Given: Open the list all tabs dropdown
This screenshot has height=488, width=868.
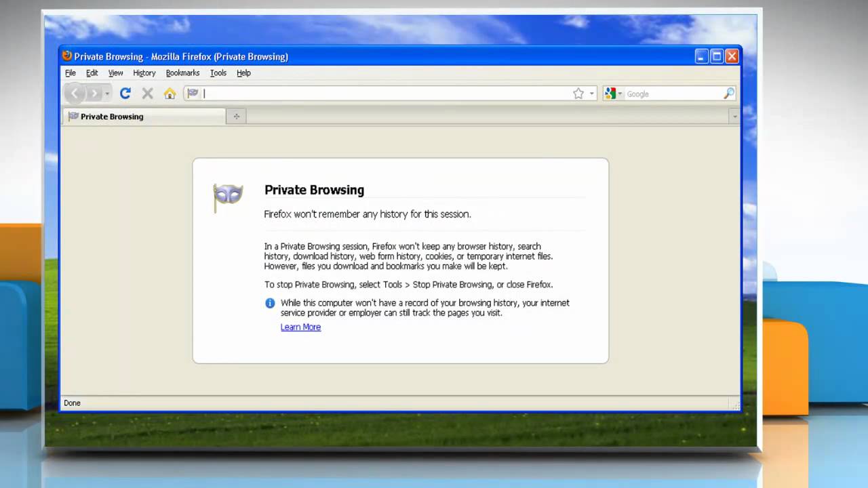Looking at the screenshot, I should [734, 117].
